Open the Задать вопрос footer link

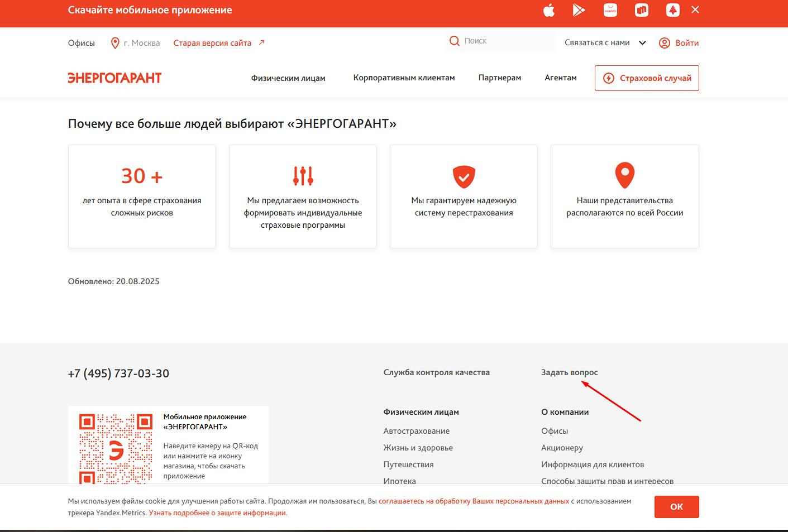[569, 372]
